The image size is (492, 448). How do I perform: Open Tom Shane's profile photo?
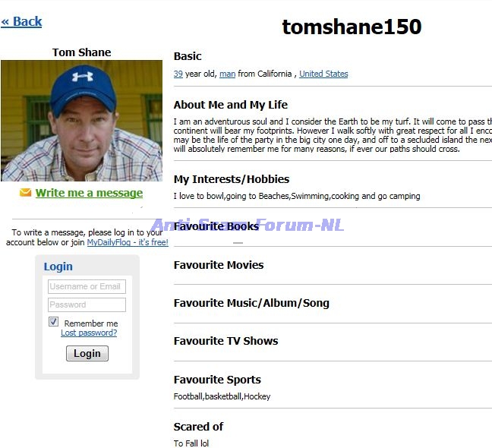81,121
